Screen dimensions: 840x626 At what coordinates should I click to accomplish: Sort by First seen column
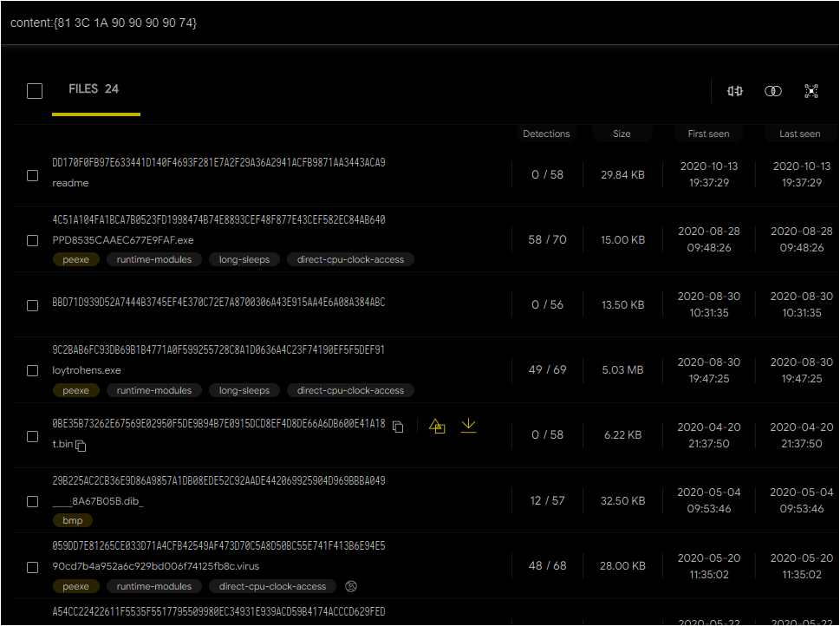(x=708, y=134)
